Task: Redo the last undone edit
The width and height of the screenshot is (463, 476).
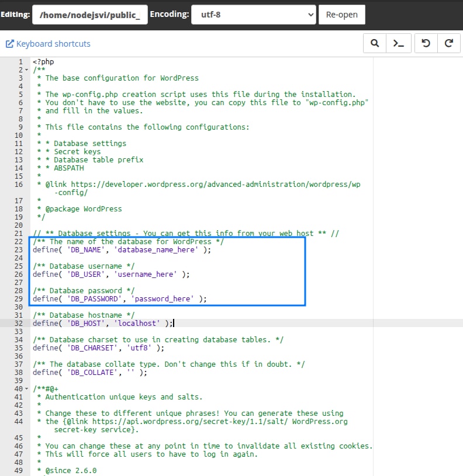Action: [449, 43]
